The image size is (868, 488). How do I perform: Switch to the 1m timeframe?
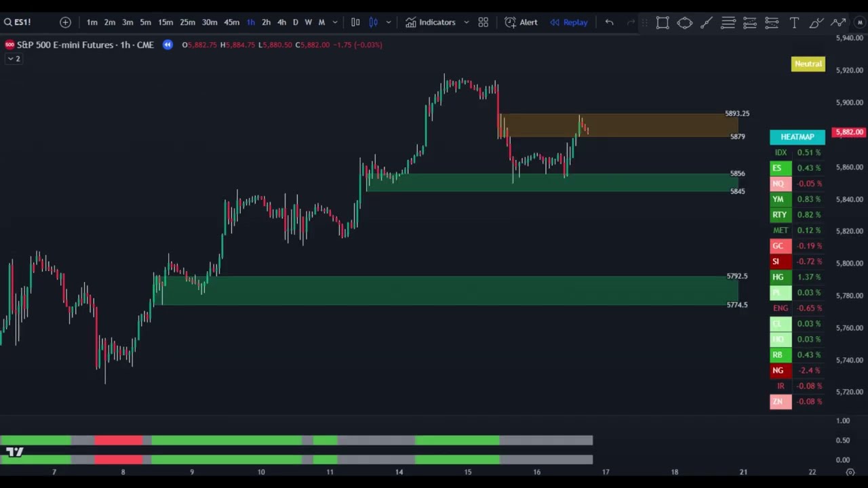pos(92,22)
